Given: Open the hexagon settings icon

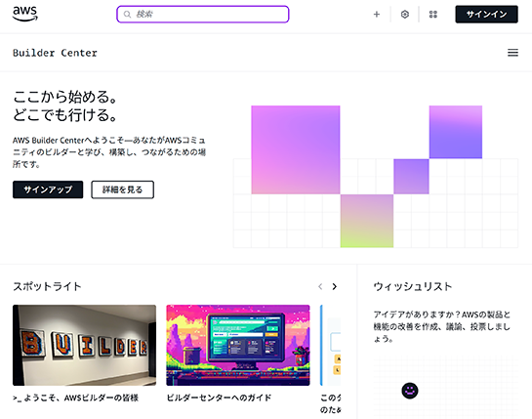Looking at the screenshot, I should coord(404,15).
